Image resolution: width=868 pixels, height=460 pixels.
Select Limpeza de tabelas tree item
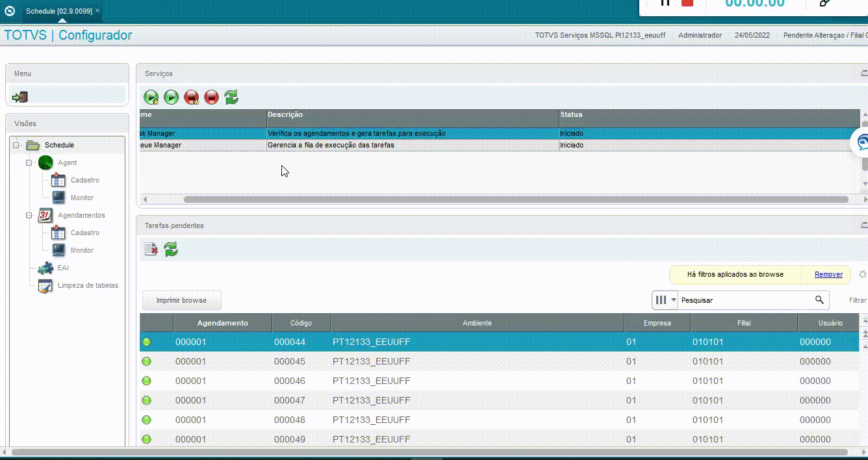(x=88, y=285)
